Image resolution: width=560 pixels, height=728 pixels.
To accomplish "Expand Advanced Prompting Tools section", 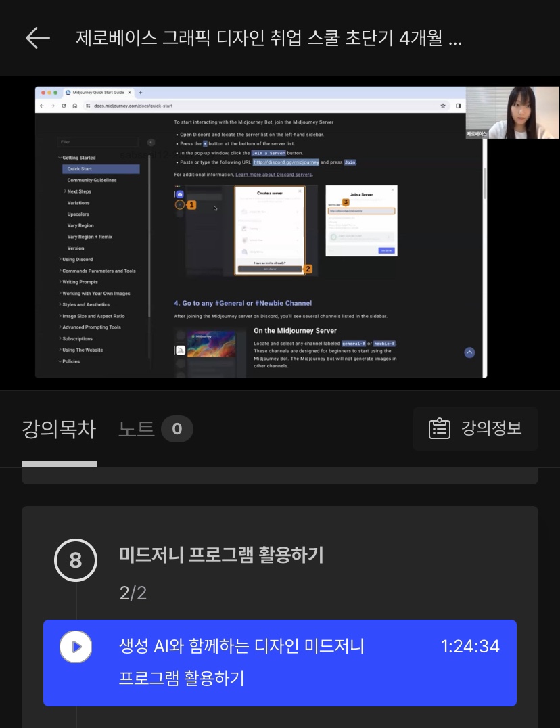I will pyautogui.click(x=90, y=327).
